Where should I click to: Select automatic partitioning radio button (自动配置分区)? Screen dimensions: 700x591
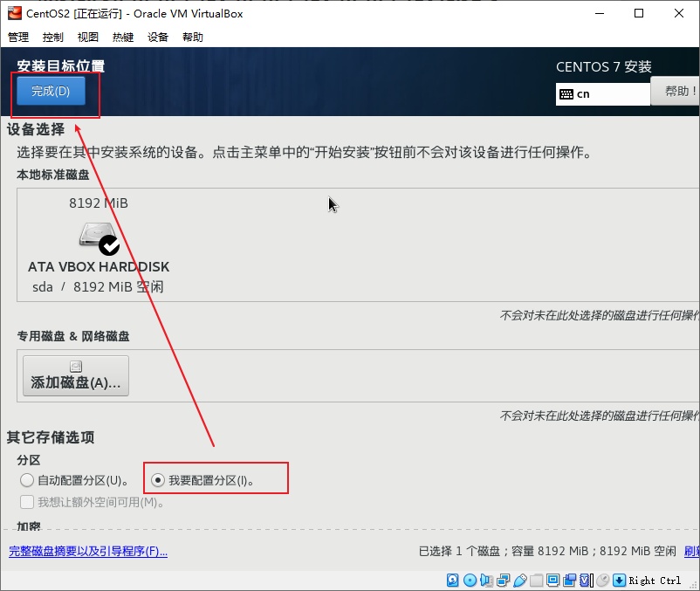pos(27,480)
